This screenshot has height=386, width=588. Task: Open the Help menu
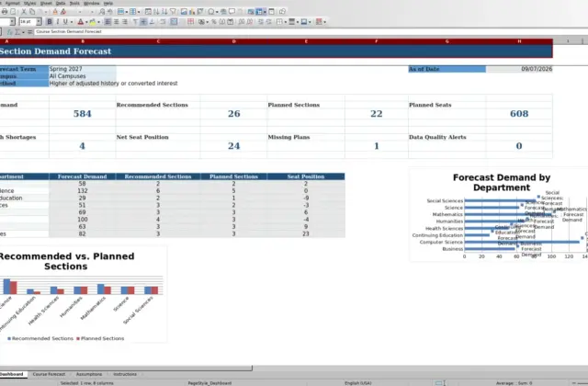pos(108,3)
